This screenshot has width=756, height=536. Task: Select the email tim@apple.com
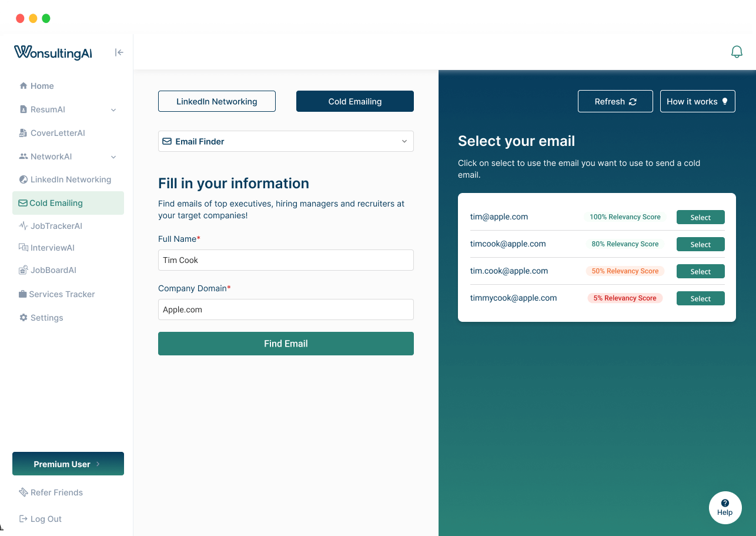(x=700, y=217)
